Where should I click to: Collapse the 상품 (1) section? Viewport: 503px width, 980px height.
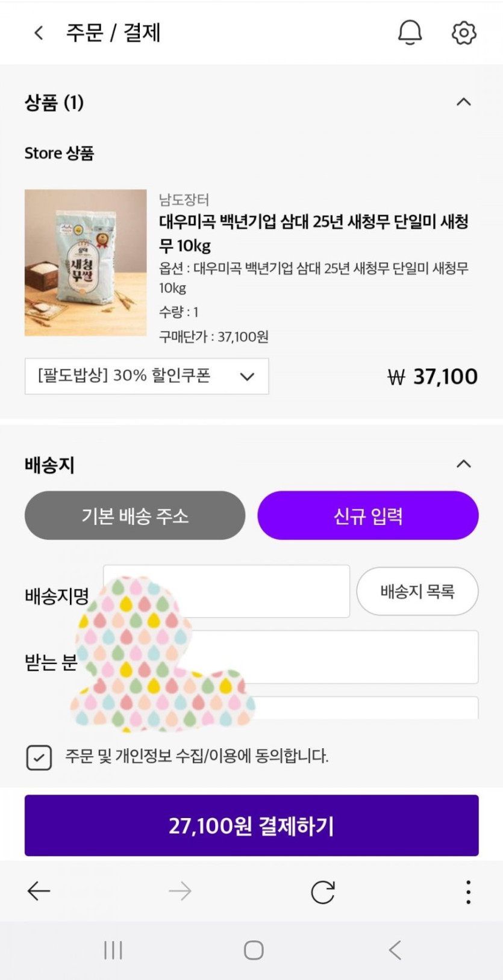tap(463, 102)
